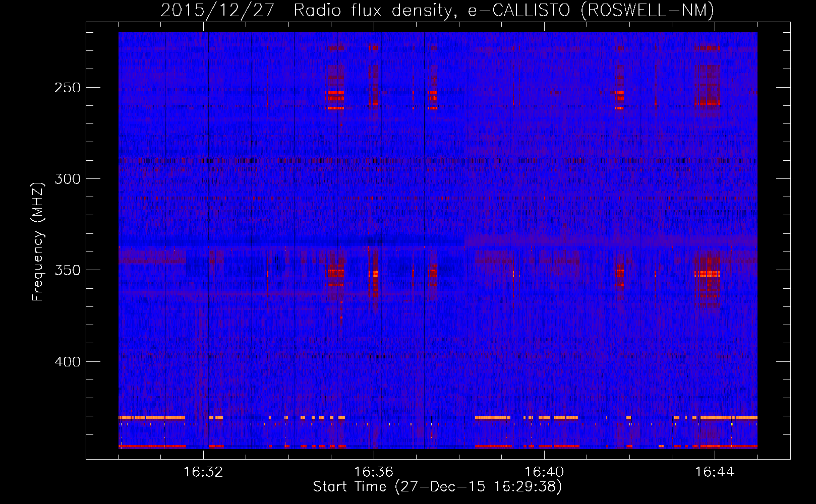Click the 300 frequency tick label
816x504 pixels.
pos(68,179)
